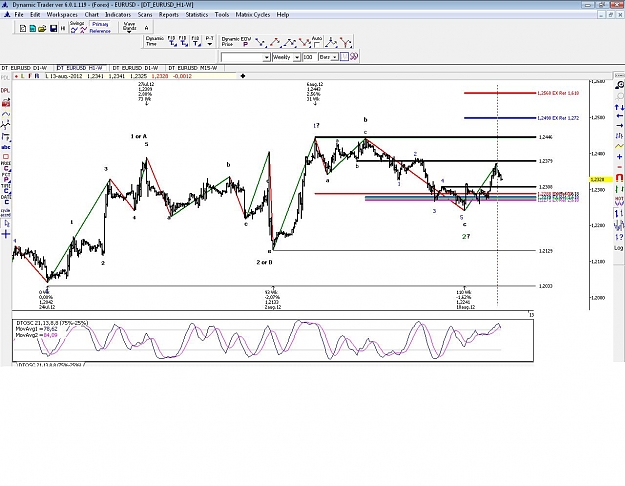625x486 pixels.
Task: Click the zoom magnifier icon
Action: point(619,85)
